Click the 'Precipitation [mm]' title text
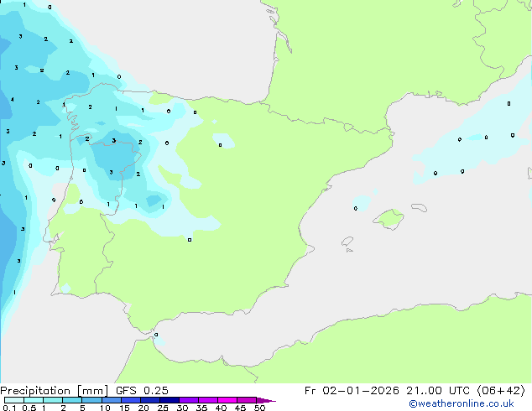The width and height of the screenshot is (532, 411). (x=55, y=391)
